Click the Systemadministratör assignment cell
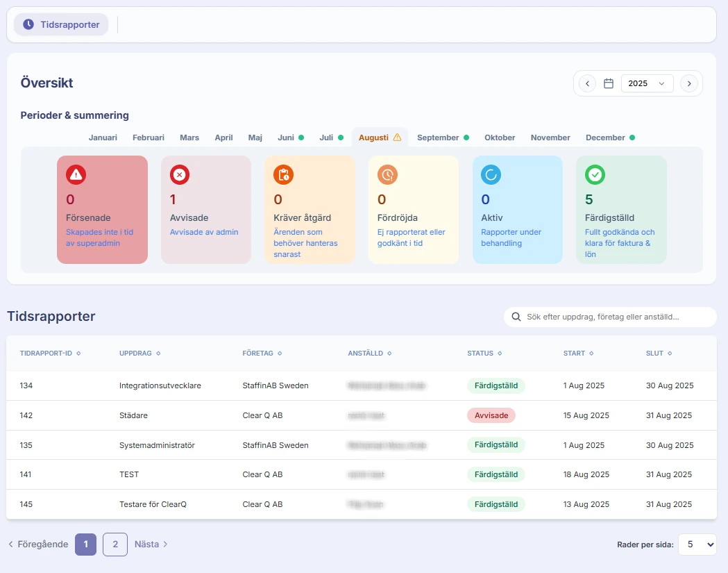This screenshot has width=728, height=573. (x=157, y=445)
